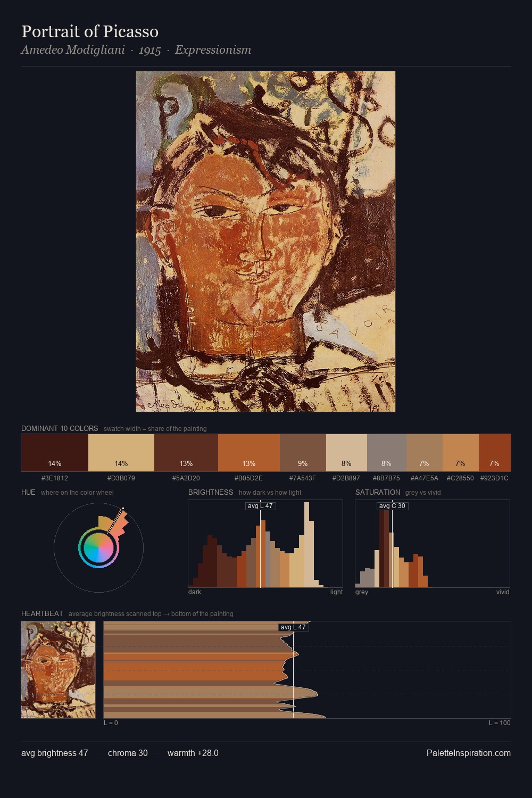Click the 'avg L 47' label in Brightness chart
Viewport: 532px width, 798px height.
(260, 506)
